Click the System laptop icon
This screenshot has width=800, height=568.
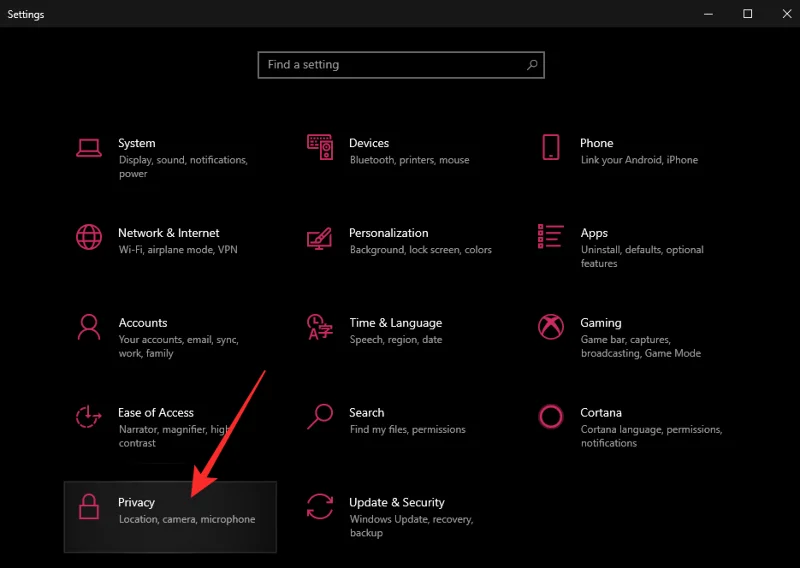pyautogui.click(x=89, y=148)
